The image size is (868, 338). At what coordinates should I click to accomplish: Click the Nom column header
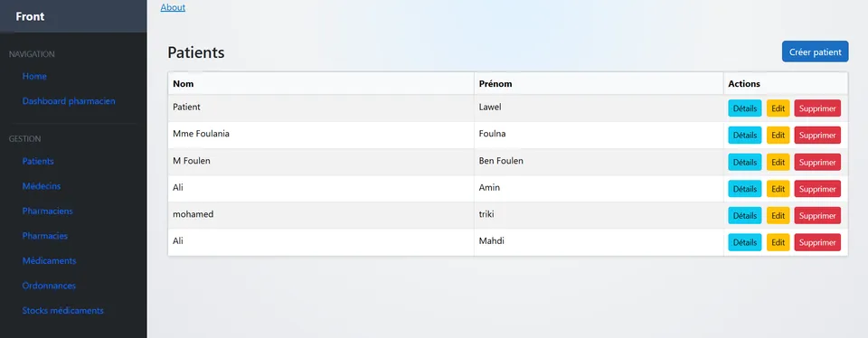tap(321, 83)
